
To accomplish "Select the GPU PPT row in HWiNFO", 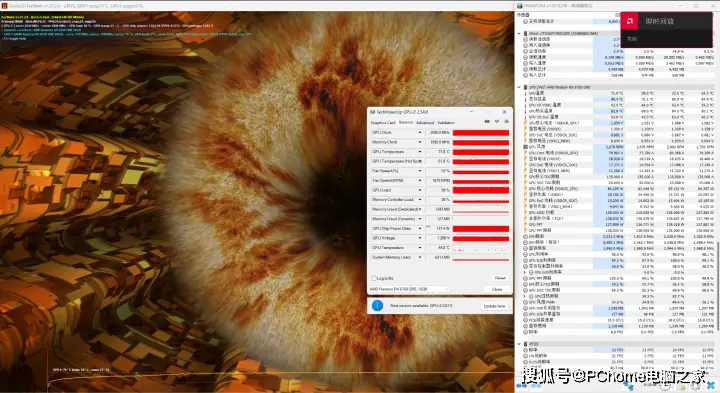I will (x=618, y=225).
